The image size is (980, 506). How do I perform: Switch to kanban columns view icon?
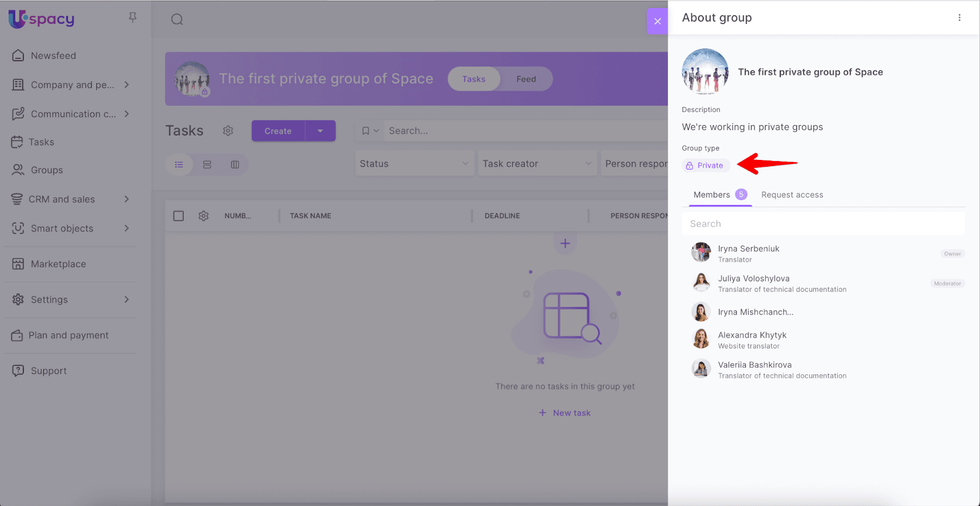click(235, 165)
